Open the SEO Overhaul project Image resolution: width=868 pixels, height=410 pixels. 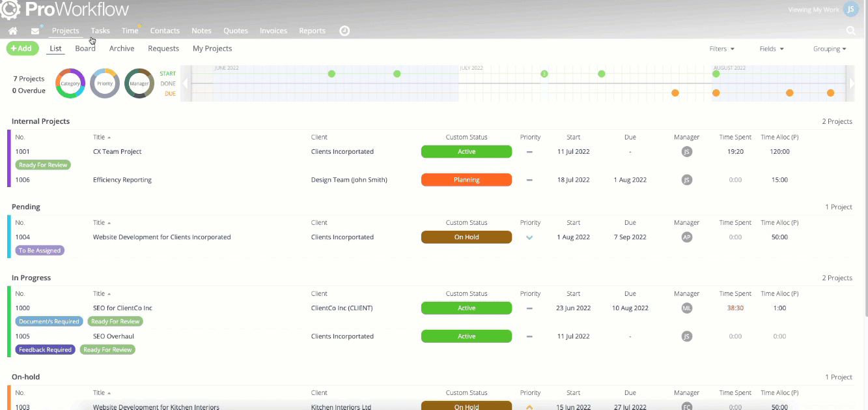point(115,336)
